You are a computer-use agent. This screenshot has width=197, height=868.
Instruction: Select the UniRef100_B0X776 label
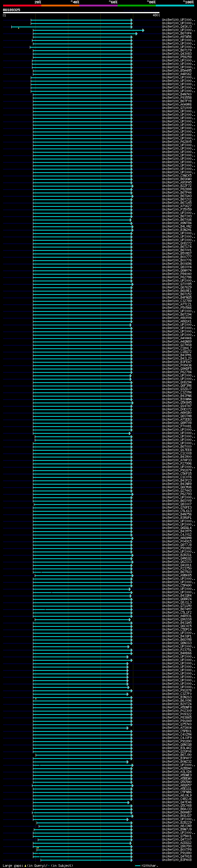click(x=177, y=260)
